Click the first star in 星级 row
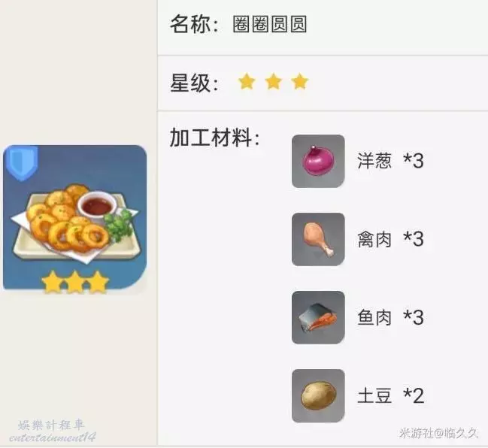Viewport: 488px width, 448px height. pyautogui.click(x=247, y=81)
